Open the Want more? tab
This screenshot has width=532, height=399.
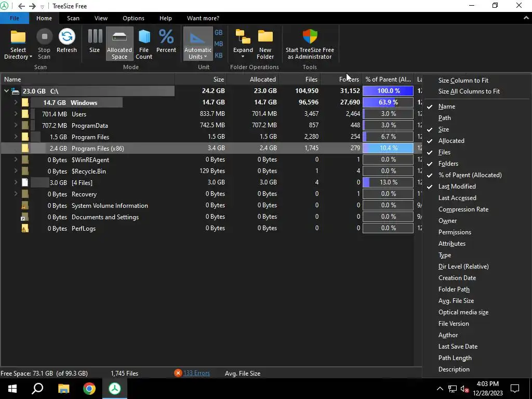coord(203,18)
